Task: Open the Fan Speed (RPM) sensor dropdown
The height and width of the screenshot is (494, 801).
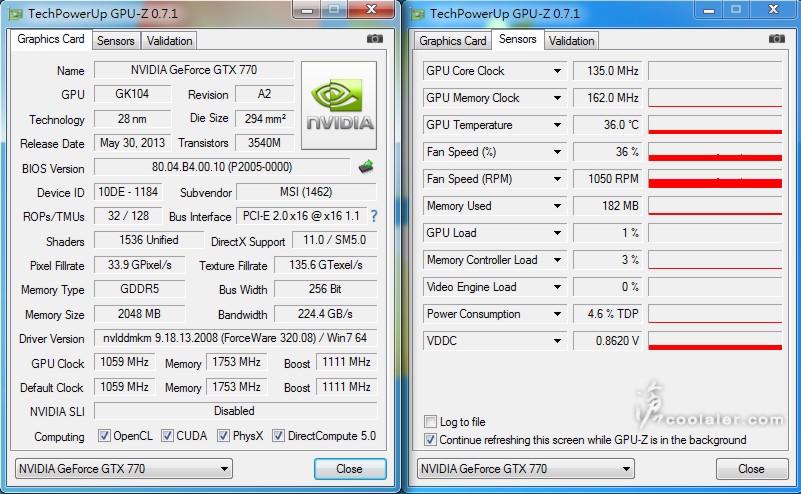Action: tap(557, 179)
